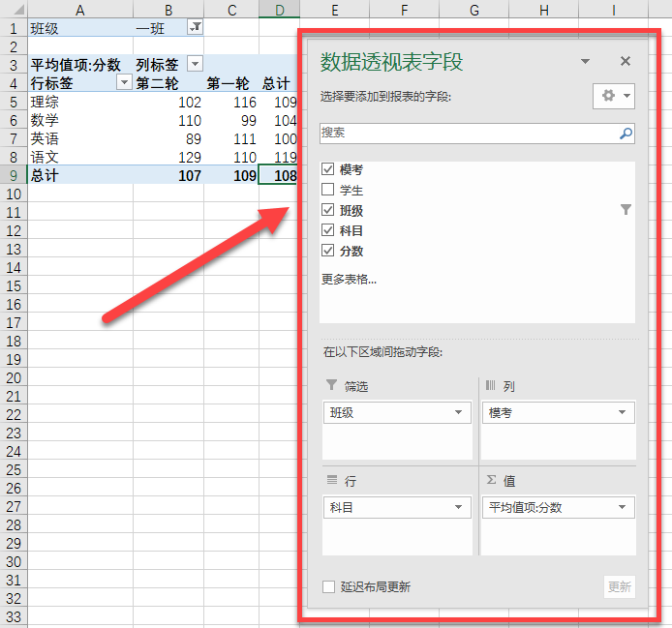Select column C header
This screenshot has height=628, width=672.
pyautogui.click(x=231, y=10)
